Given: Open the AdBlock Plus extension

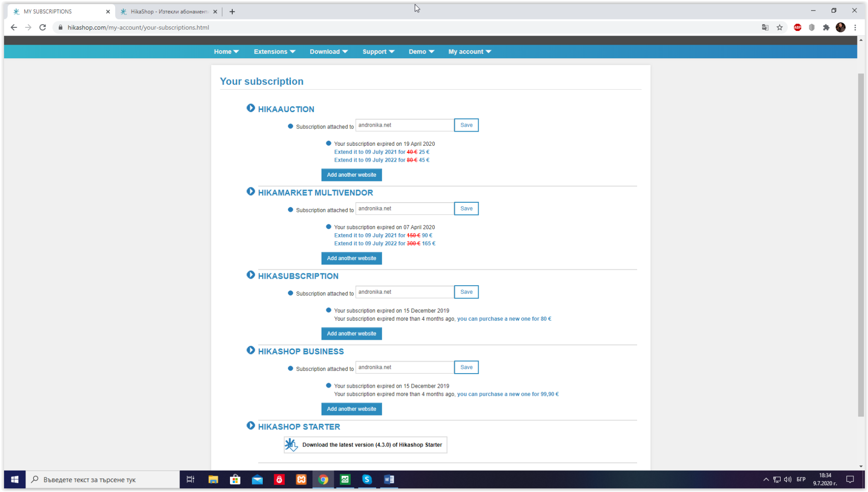Looking at the screenshot, I should tap(797, 27).
